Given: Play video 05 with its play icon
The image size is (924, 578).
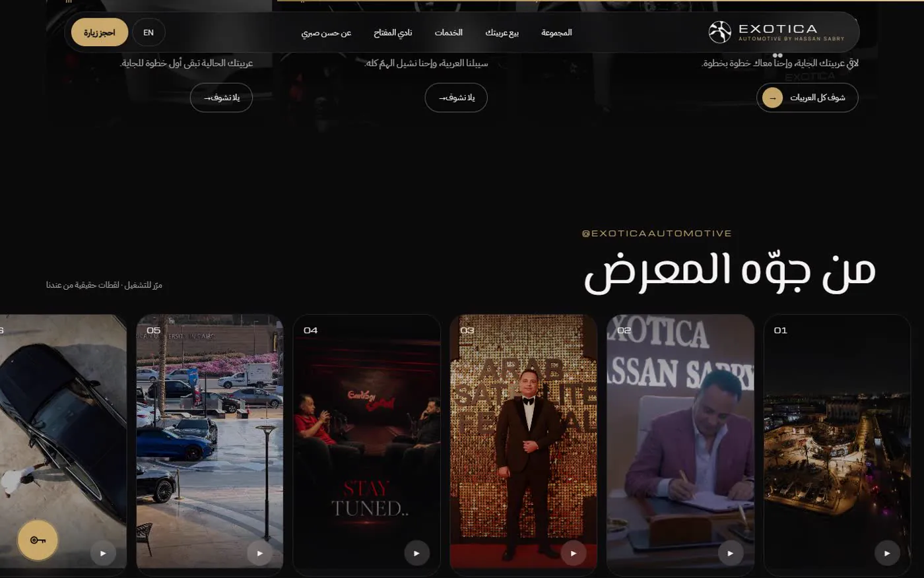Looking at the screenshot, I should [259, 553].
